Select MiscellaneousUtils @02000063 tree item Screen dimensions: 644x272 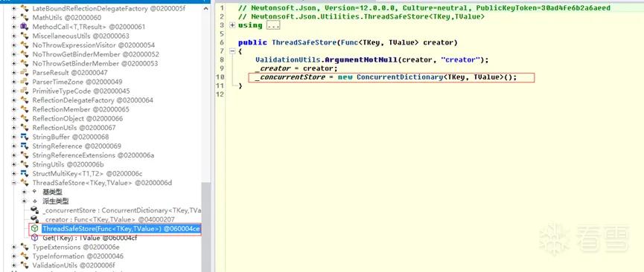80,36
